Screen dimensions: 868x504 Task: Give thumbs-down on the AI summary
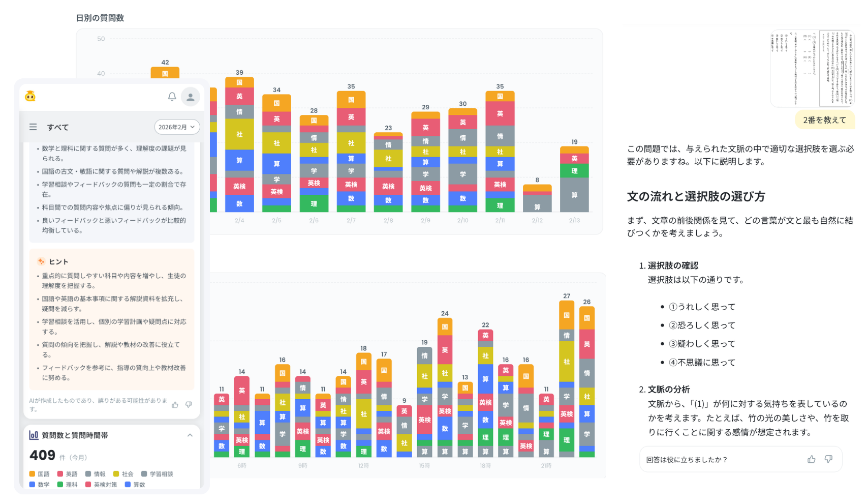pos(188,405)
